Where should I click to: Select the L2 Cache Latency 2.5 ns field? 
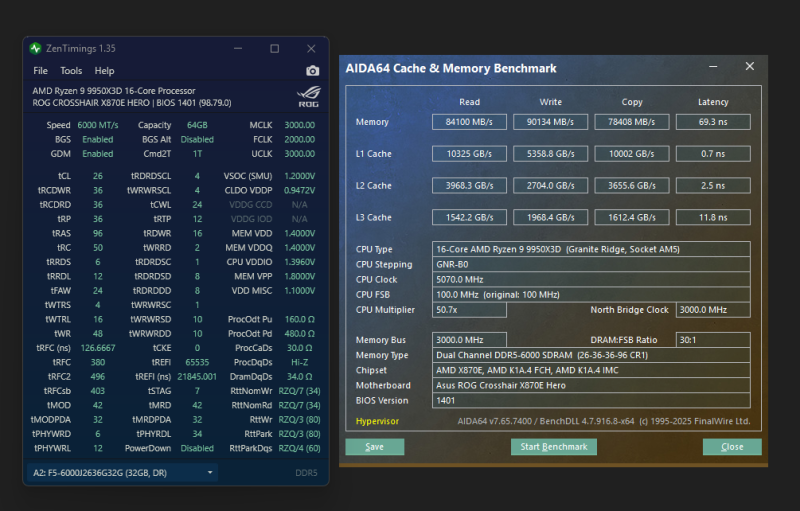(x=713, y=186)
